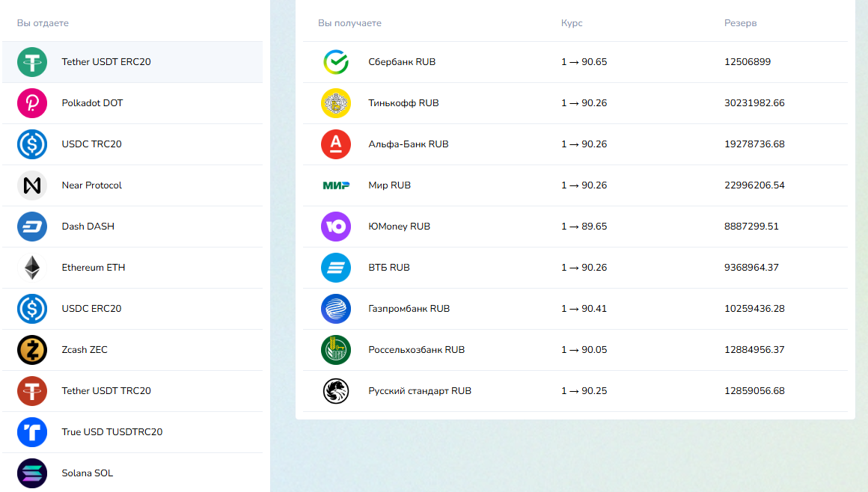Click the Near Protocol logo icon
868x492 pixels.
coord(32,185)
